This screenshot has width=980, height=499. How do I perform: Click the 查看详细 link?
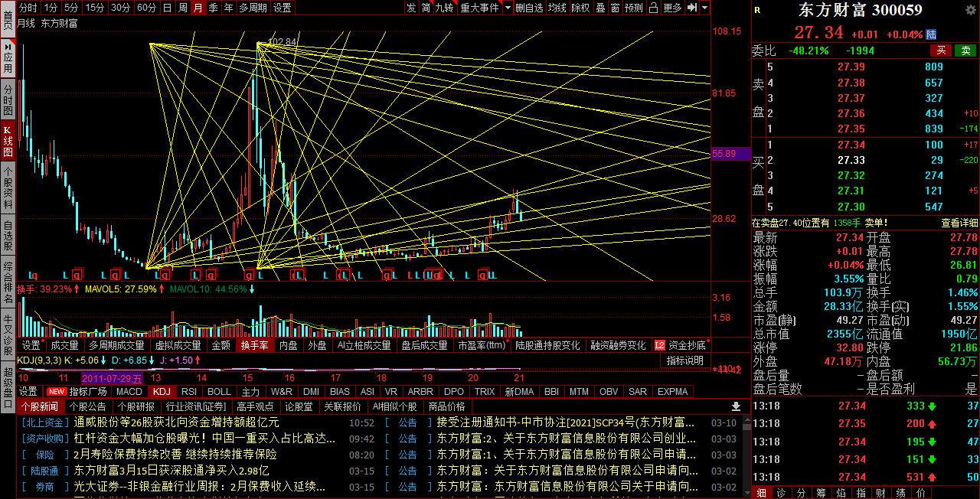coord(959,223)
